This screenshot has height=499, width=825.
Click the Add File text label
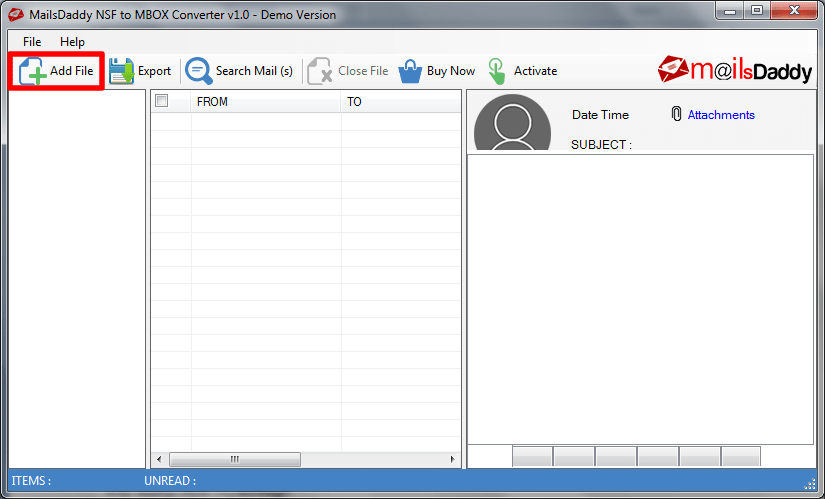(x=72, y=71)
